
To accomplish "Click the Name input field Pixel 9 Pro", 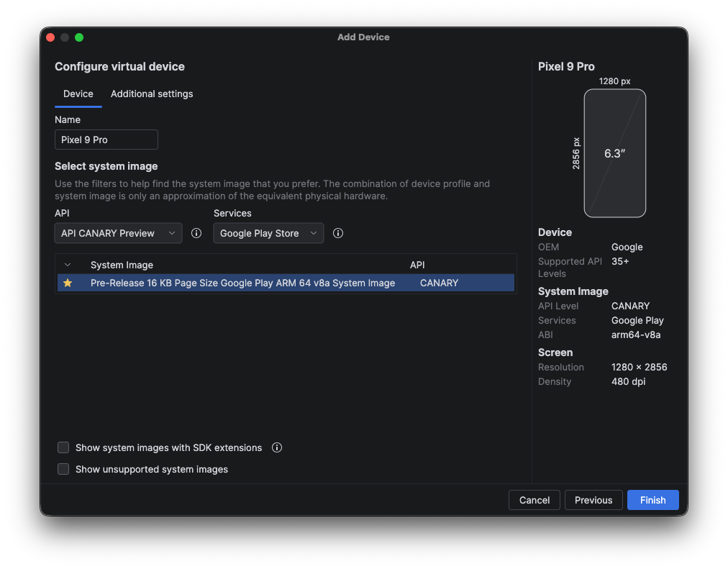I will coord(106,140).
